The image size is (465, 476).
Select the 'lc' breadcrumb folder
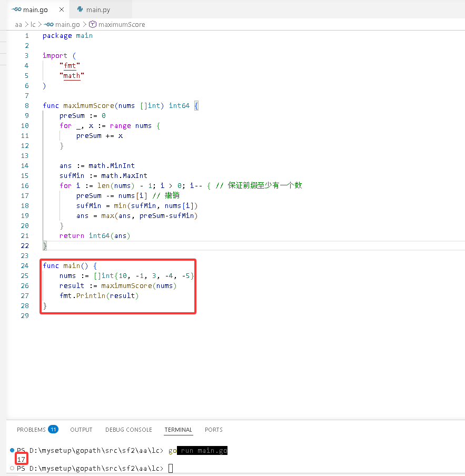tap(33, 25)
